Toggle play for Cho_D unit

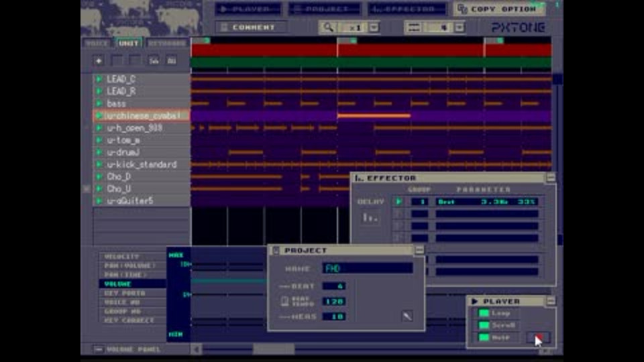99,176
